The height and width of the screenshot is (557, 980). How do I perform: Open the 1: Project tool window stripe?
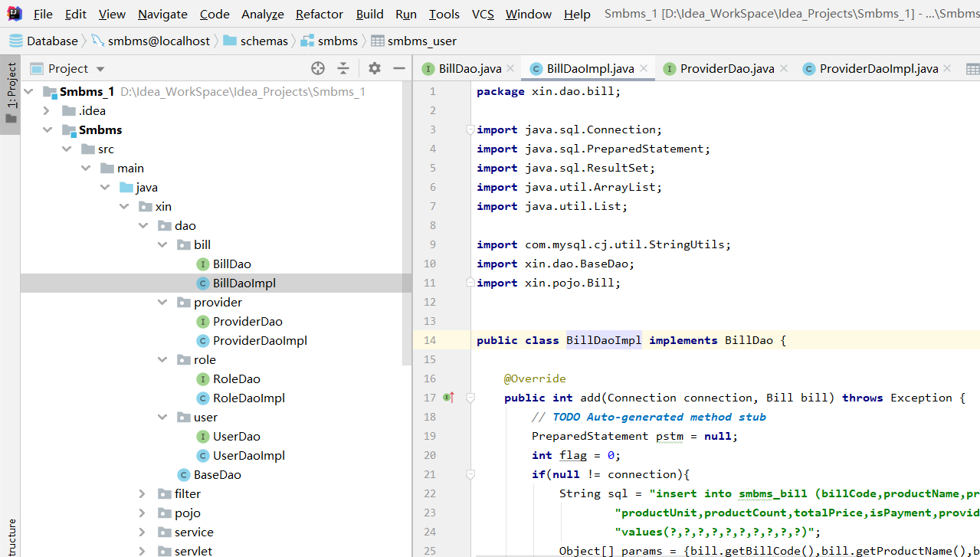click(11, 95)
